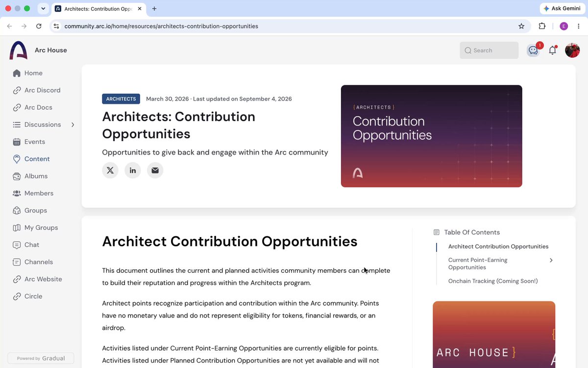Image resolution: width=588 pixels, height=368 pixels.
Task: Expand the Discussions submenu chevron
Action: 73,125
